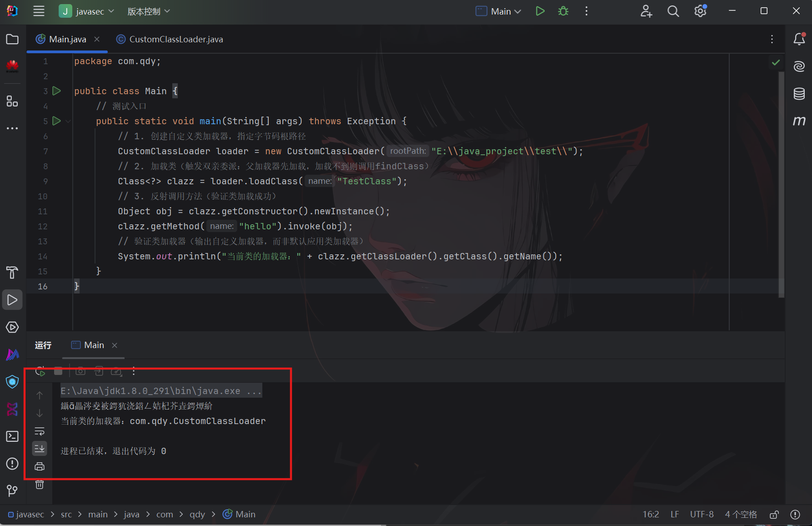Open the Huawei plugin tool window
Screen dimensions: 812x526
coord(12,66)
